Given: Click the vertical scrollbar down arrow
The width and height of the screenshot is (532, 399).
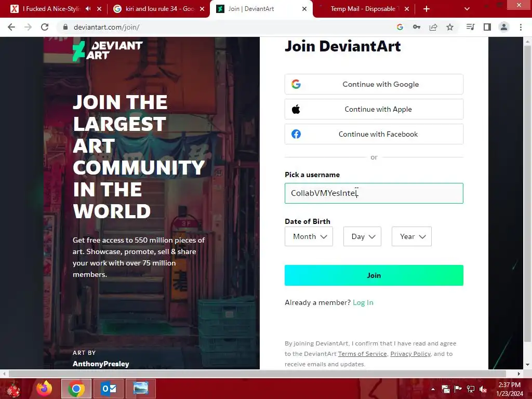Looking at the screenshot, I should click(527, 365).
